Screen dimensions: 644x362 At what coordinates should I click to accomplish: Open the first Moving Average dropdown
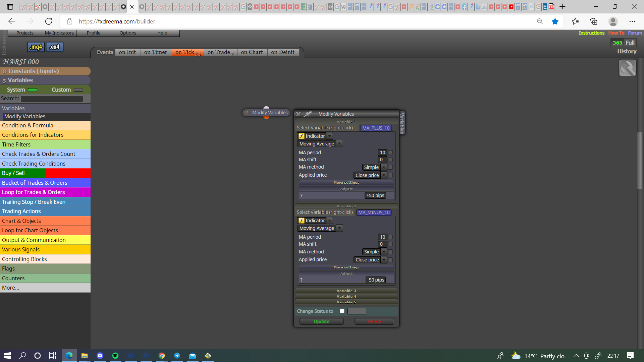[x=320, y=144]
